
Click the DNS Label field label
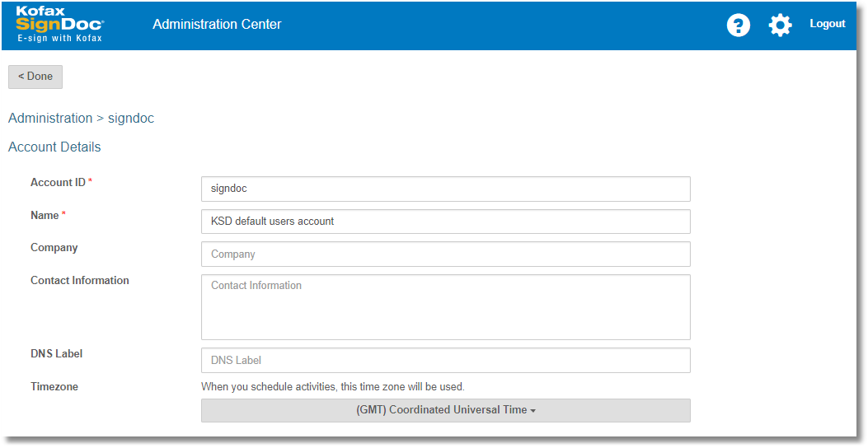point(57,353)
